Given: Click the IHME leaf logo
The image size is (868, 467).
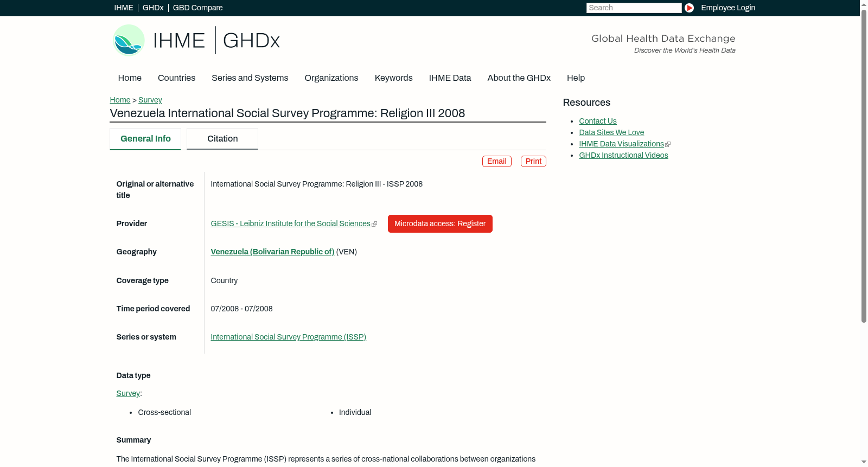Looking at the screenshot, I should pos(129,40).
